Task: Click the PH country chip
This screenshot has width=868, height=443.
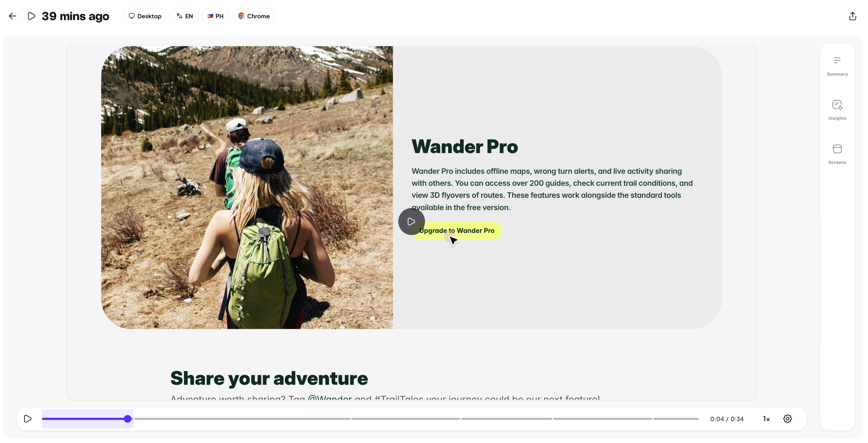Action: pyautogui.click(x=215, y=16)
